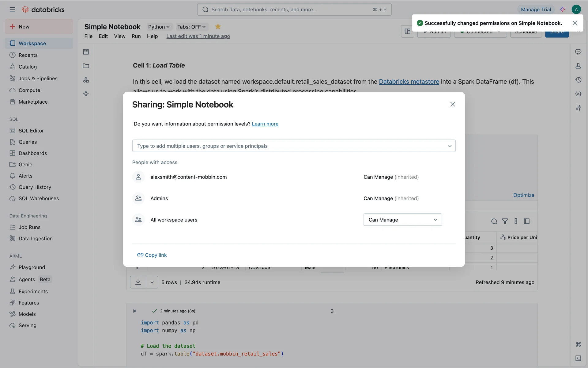
Task: Expand the download options chevron
Action: pyautogui.click(x=152, y=282)
